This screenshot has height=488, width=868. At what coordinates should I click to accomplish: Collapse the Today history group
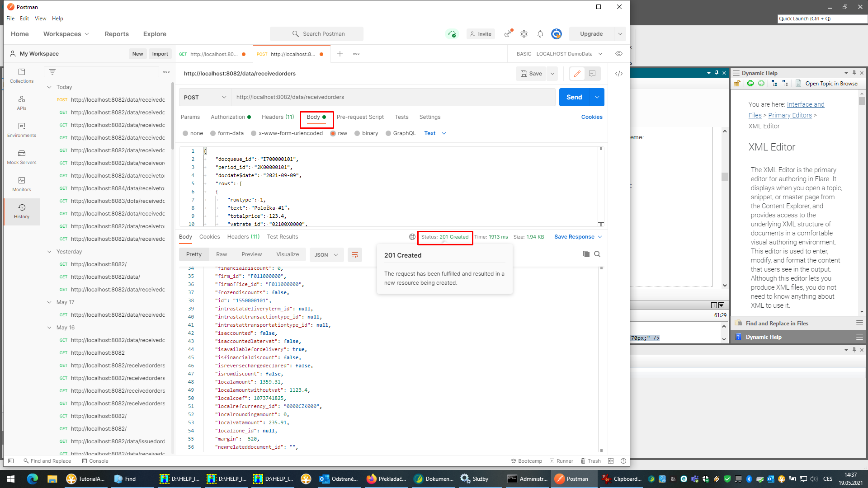(x=49, y=87)
